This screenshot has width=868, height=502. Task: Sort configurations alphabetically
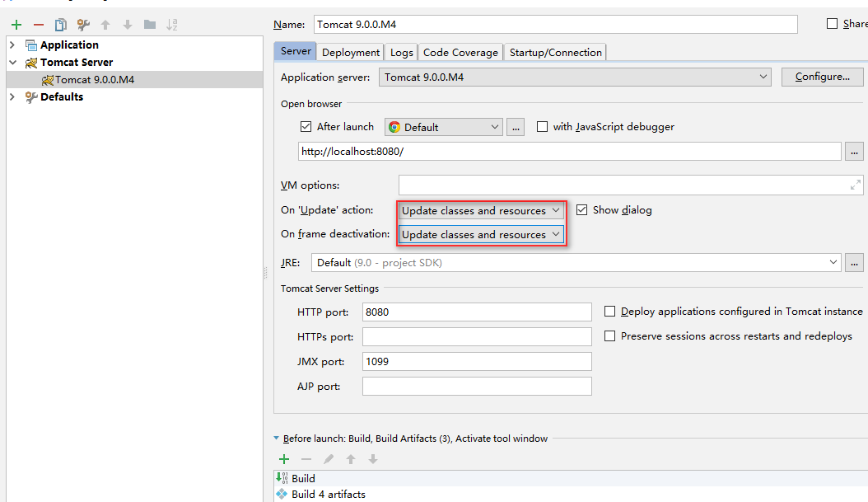pyautogui.click(x=172, y=25)
